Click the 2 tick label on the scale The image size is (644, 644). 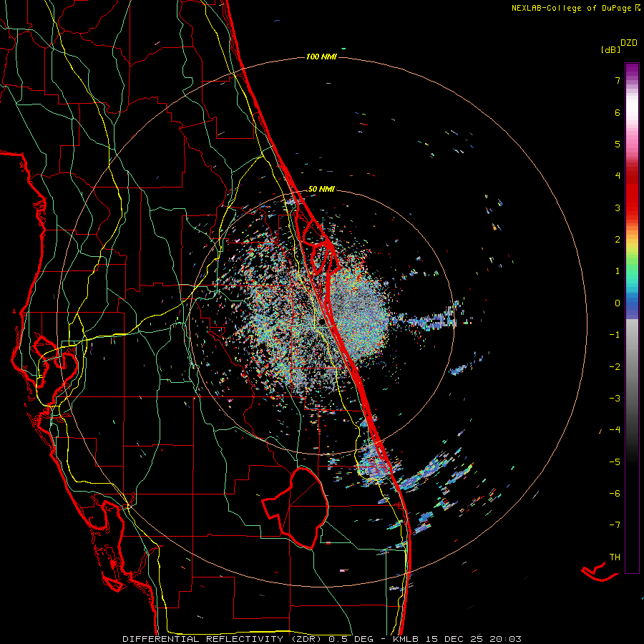pyautogui.click(x=618, y=240)
